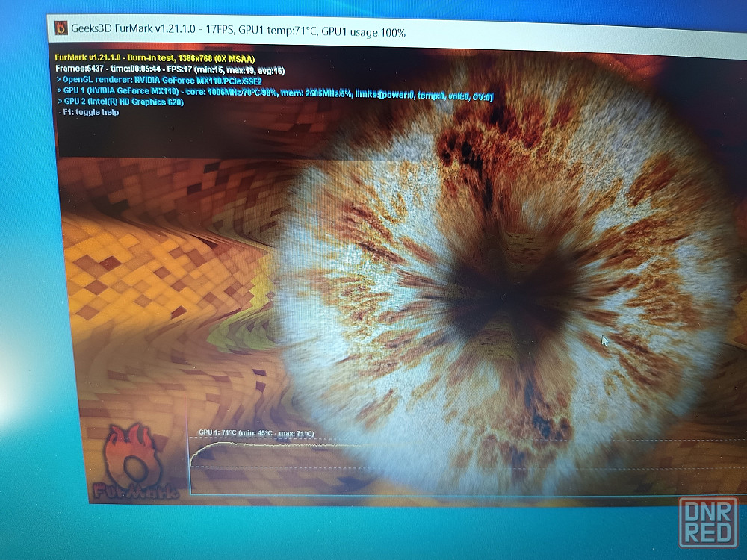747x560 pixels.
Task: Click the F1: toggle help text
Action: pos(88,112)
